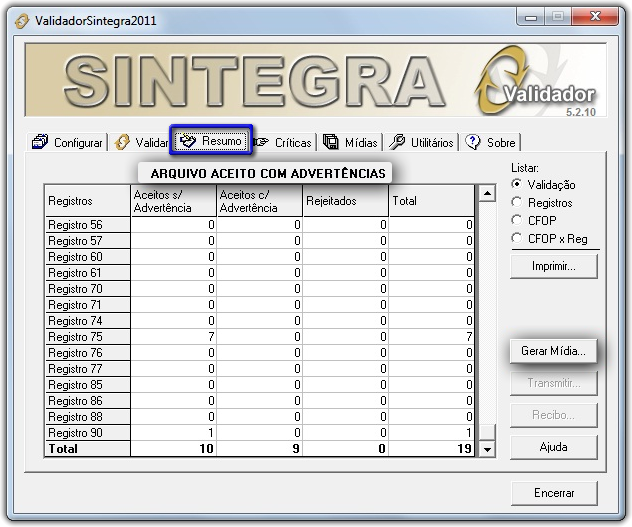632x527 pixels.
Task: Click Registro 75 accepted value 7
Action: (174, 337)
